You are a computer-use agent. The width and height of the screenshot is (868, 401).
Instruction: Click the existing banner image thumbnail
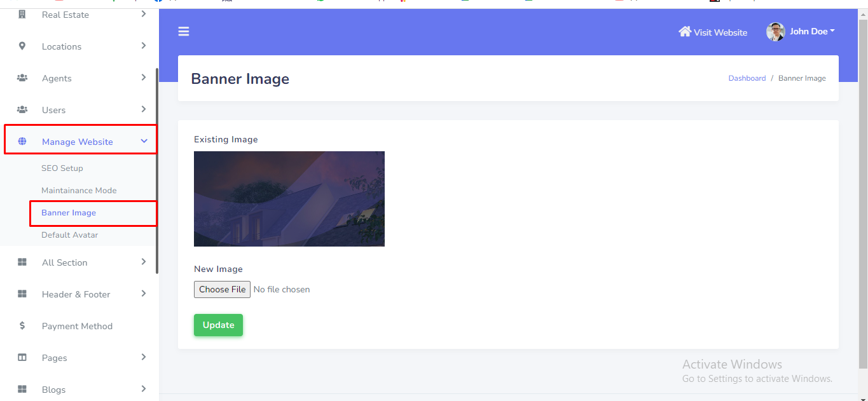289,199
